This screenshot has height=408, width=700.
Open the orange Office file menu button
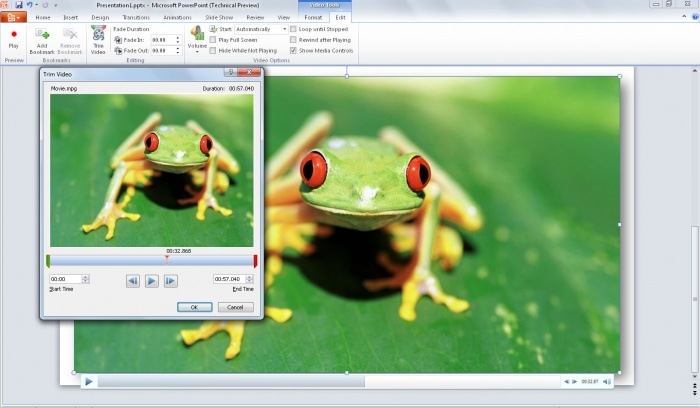click(x=13, y=17)
